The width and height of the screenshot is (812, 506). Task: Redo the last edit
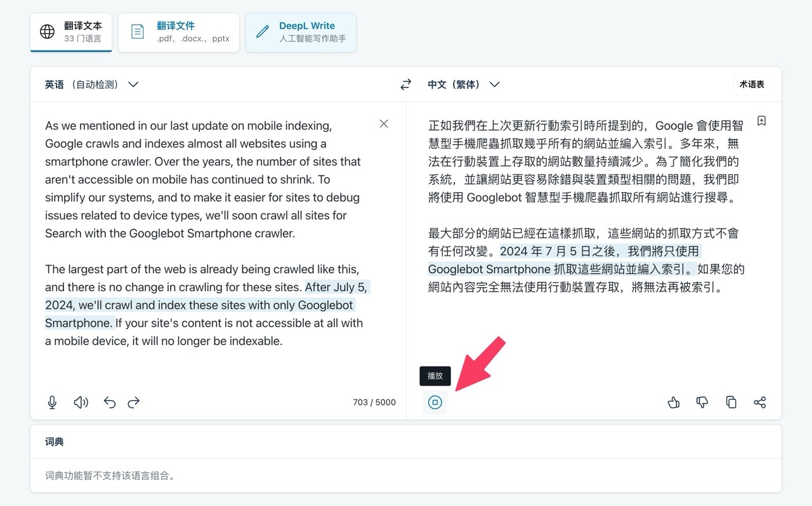point(133,402)
